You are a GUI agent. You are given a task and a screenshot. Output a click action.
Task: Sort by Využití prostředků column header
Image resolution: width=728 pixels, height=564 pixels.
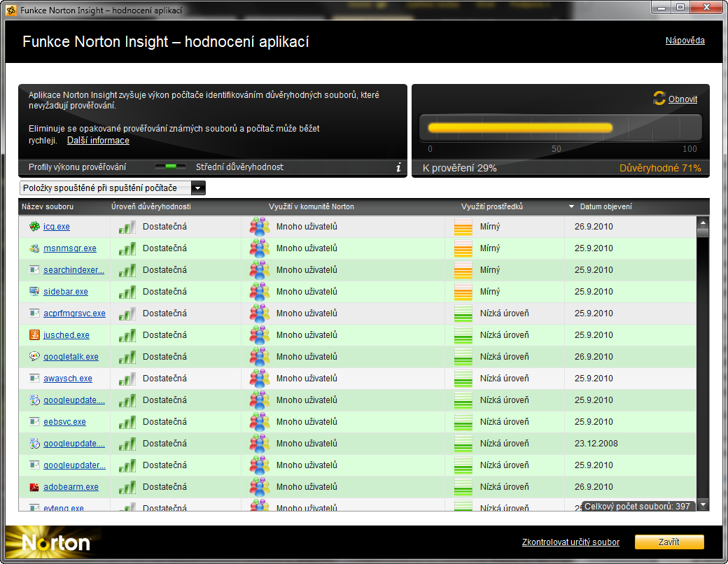[x=491, y=207]
